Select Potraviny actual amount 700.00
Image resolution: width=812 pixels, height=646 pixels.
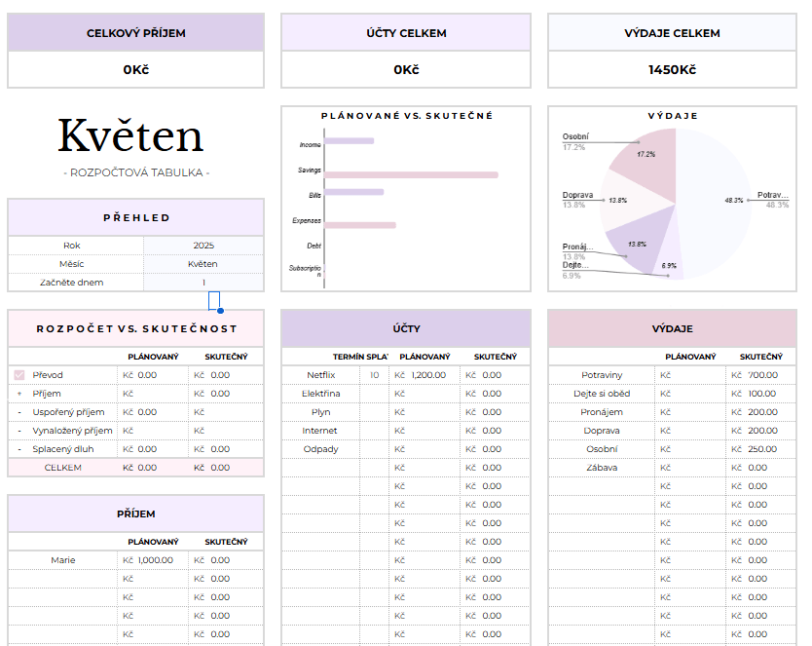[761, 375]
